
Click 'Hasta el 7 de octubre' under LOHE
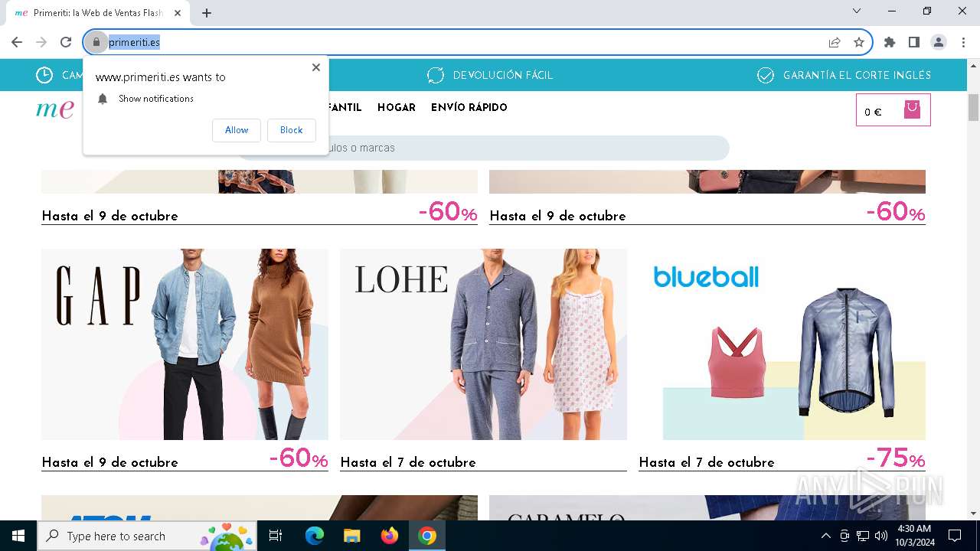tap(408, 462)
